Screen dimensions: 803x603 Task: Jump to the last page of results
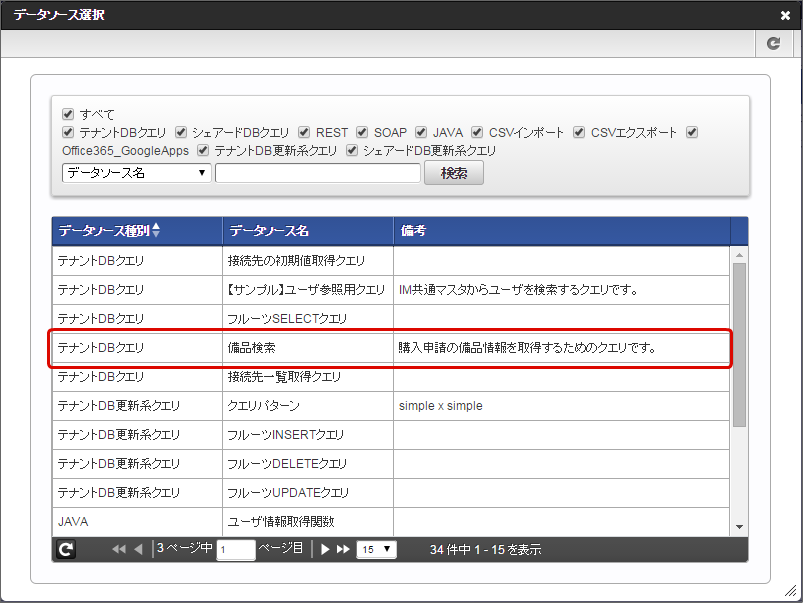pyautogui.click(x=343, y=549)
